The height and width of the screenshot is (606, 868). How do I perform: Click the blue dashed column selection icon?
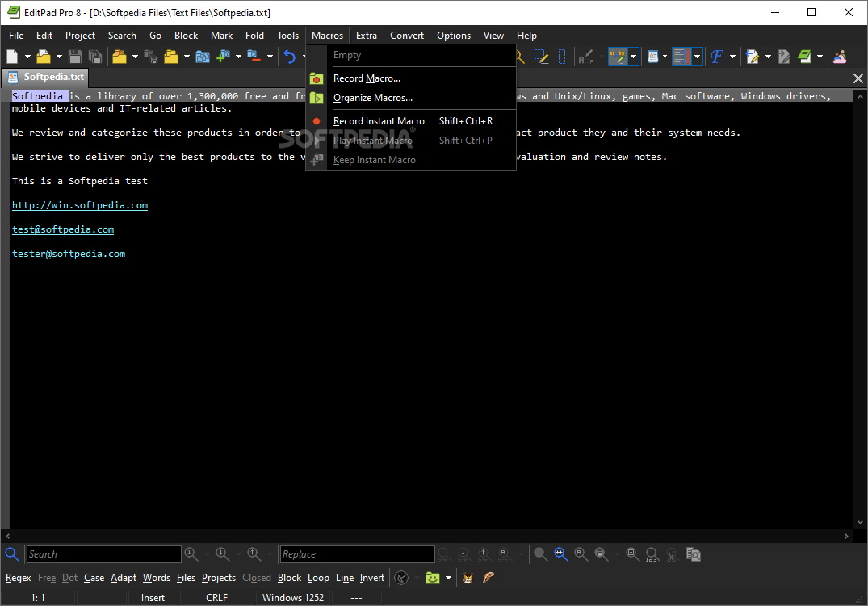[562, 57]
